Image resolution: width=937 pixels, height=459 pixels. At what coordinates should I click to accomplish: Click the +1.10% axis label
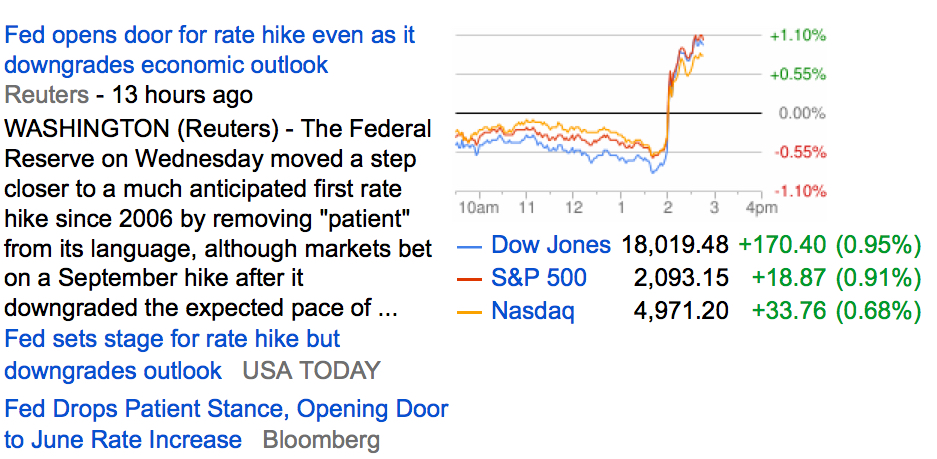pos(797,36)
